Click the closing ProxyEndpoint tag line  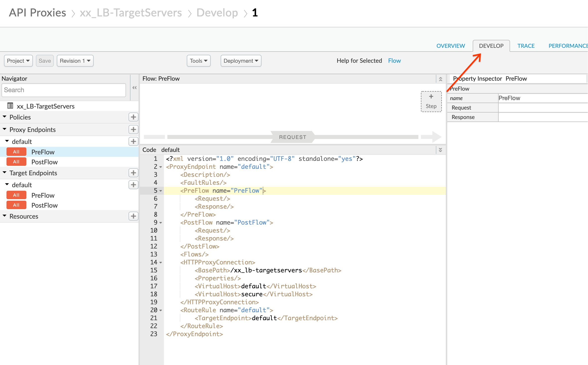195,334
